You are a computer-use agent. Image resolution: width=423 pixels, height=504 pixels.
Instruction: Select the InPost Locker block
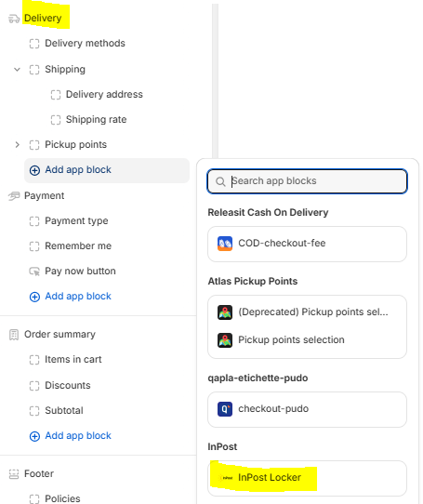(x=307, y=478)
